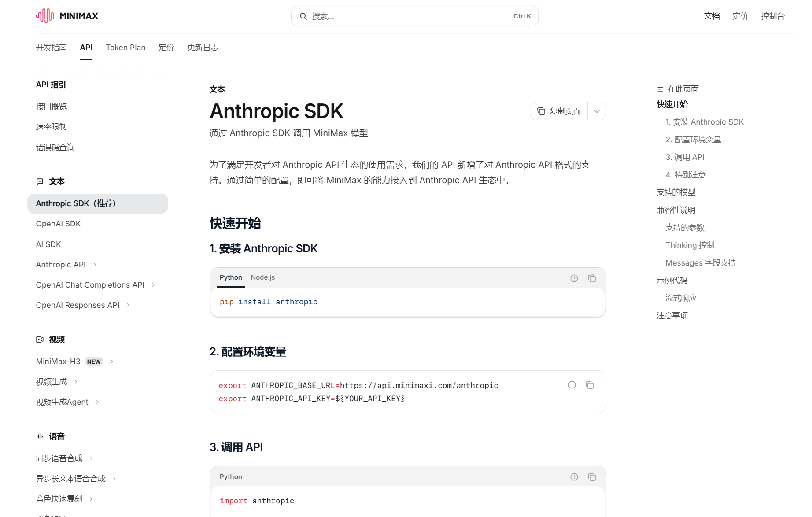Click the 1. 安装 Anthropic SDK heading

[x=263, y=249]
